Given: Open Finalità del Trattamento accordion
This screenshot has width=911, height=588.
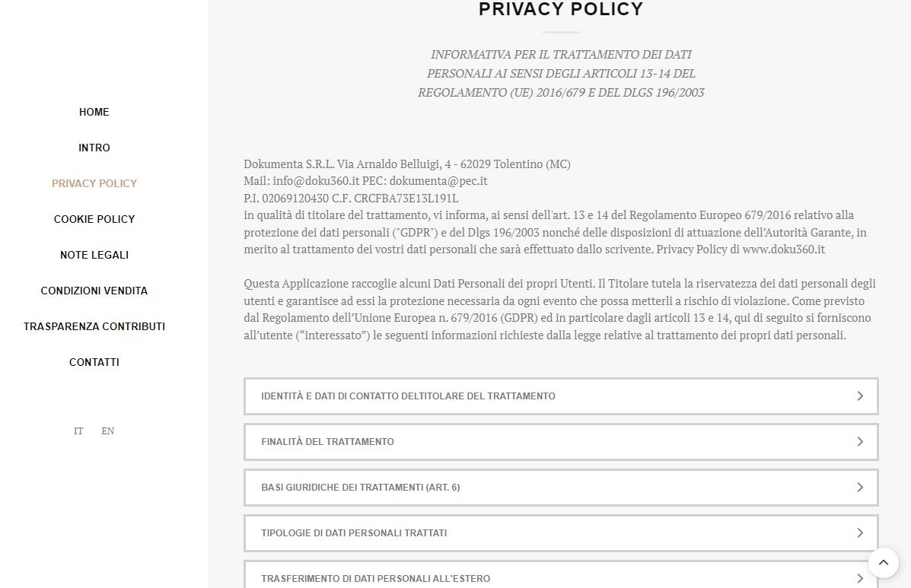Looking at the screenshot, I should pyautogui.click(x=327, y=442).
